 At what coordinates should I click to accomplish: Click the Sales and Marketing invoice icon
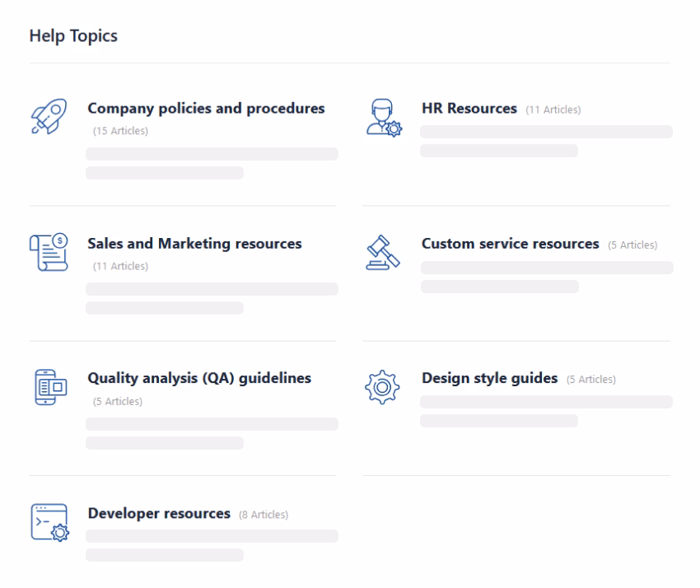[49, 252]
